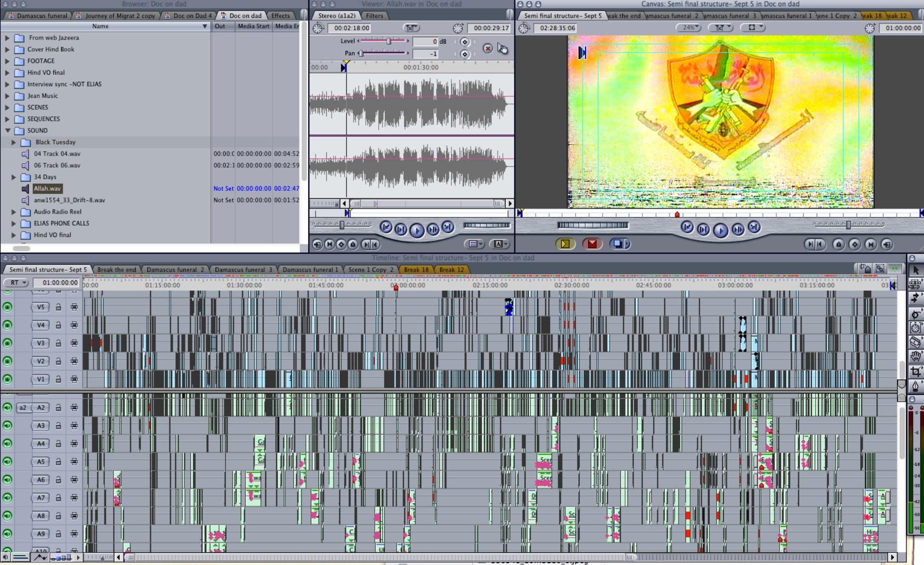
Task: Toggle V3 track visibility
Action: click(x=7, y=343)
